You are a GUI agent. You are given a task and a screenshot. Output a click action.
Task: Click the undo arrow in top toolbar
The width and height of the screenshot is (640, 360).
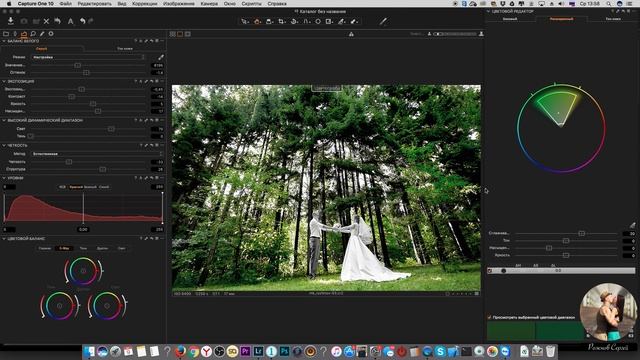tap(82, 21)
